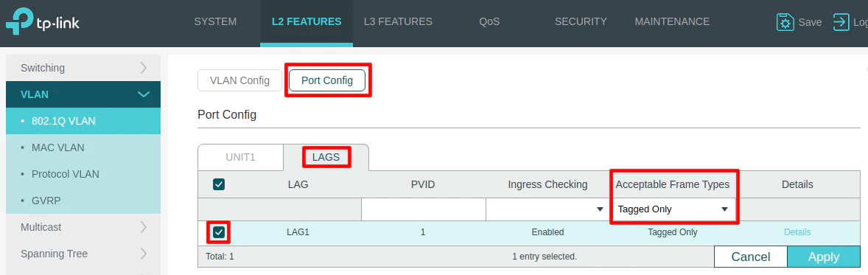
Task: Click the Port Config section heading
Action: click(x=227, y=115)
